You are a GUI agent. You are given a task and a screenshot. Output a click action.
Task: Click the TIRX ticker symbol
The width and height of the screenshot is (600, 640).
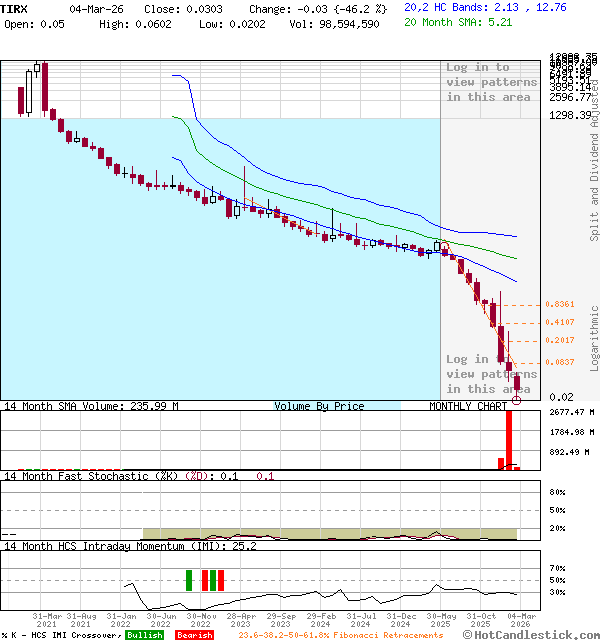[x=16, y=9]
